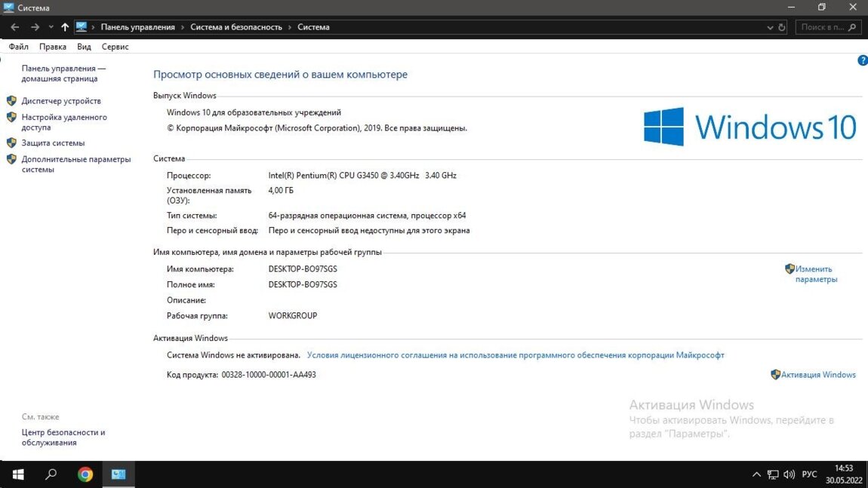
Task: Click Изменить параметры link
Action: click(x=815, y=274)
